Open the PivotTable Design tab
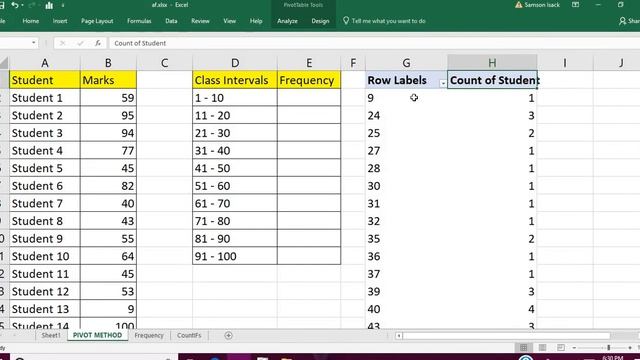 pos(320,21)
